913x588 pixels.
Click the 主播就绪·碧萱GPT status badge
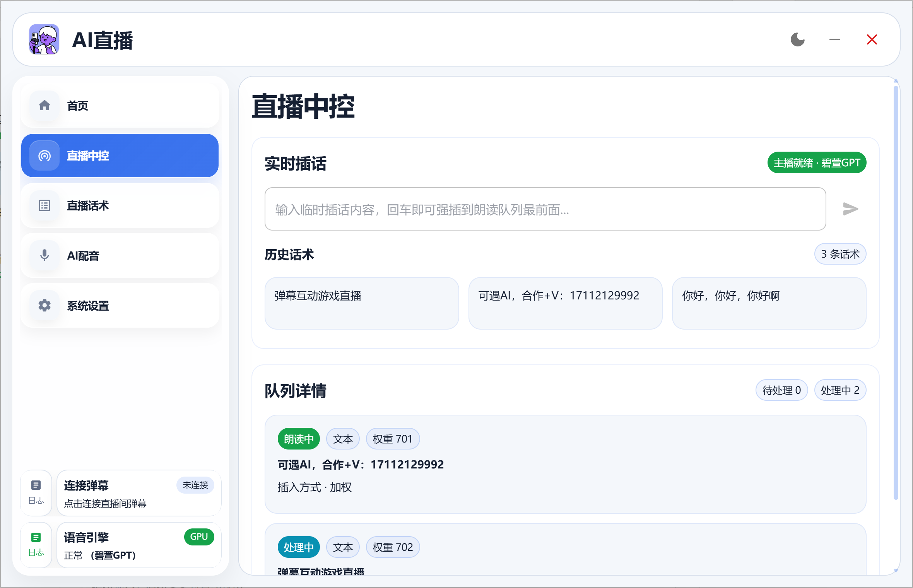pos(817,162)
